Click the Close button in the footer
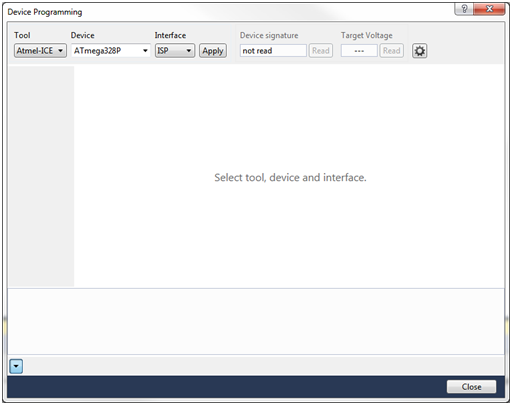Viewport: 512px width, 405px height. tap(471, 387)
